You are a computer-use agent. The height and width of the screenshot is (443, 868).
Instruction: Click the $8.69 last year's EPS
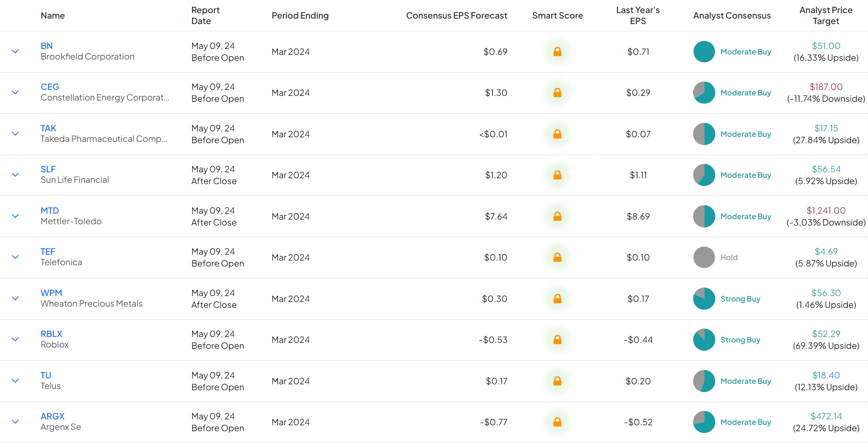coord(638,216)
